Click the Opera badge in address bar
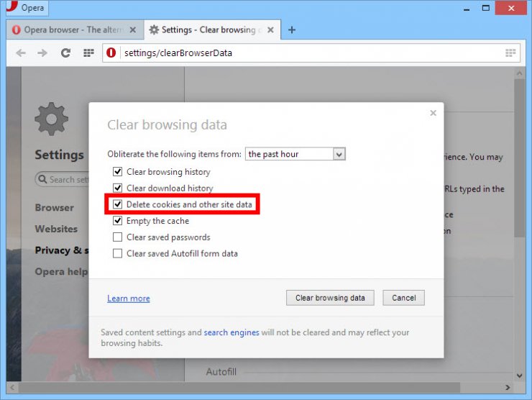The height and width of the screenshot is (400, 532). tap(111, 53)
